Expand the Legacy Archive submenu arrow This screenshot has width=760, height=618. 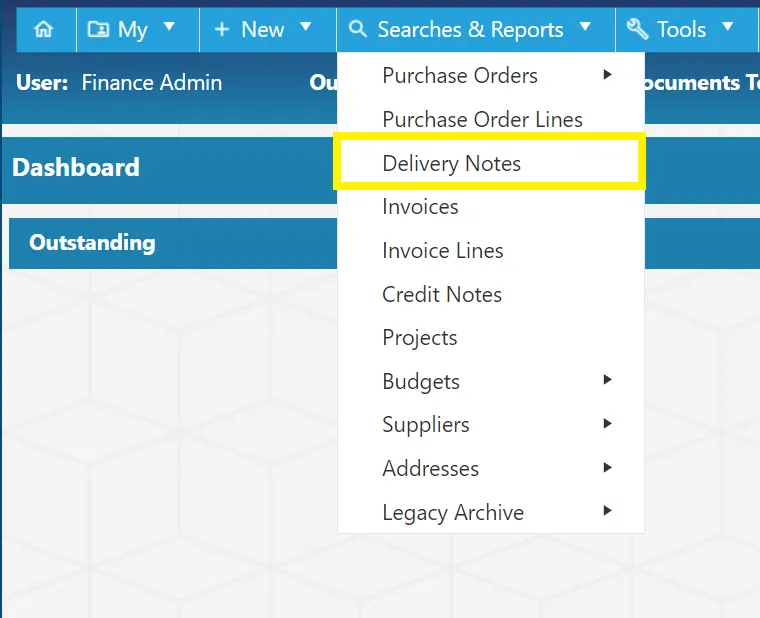607,510
